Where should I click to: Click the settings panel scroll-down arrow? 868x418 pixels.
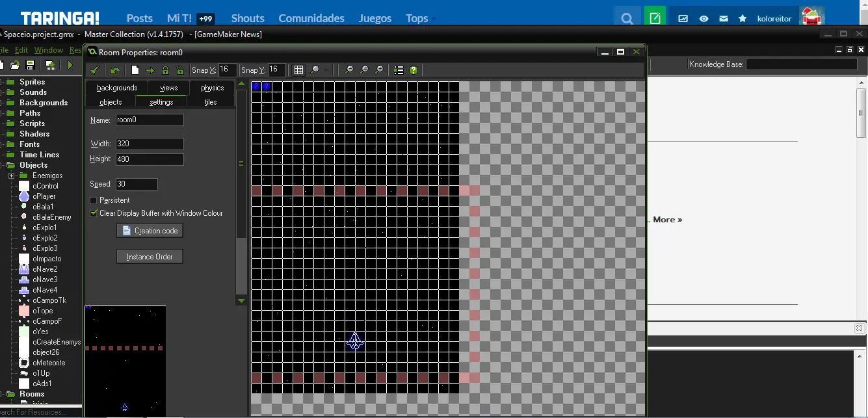pos(241,300)
